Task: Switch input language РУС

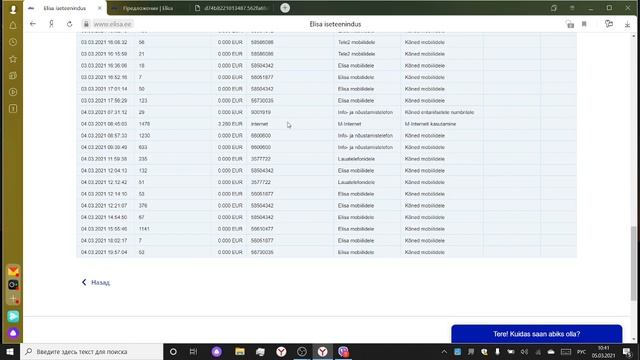Action: point(582,351)
